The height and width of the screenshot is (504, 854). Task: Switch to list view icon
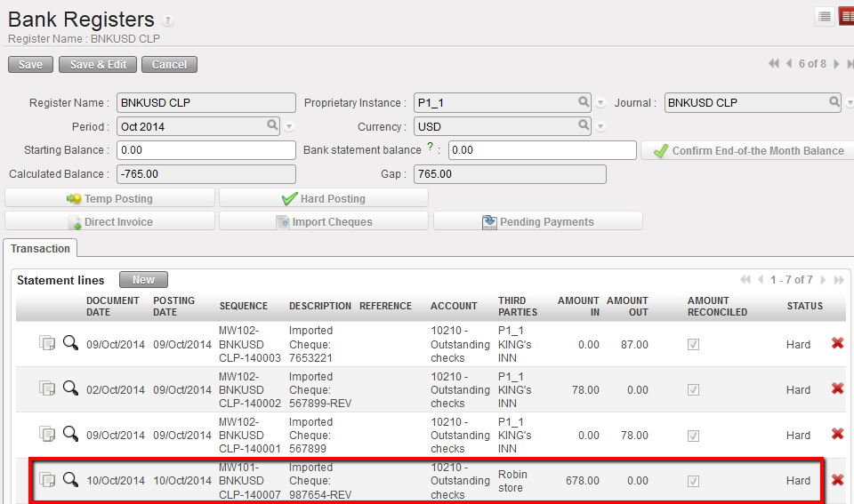click(x=825, y=17)
